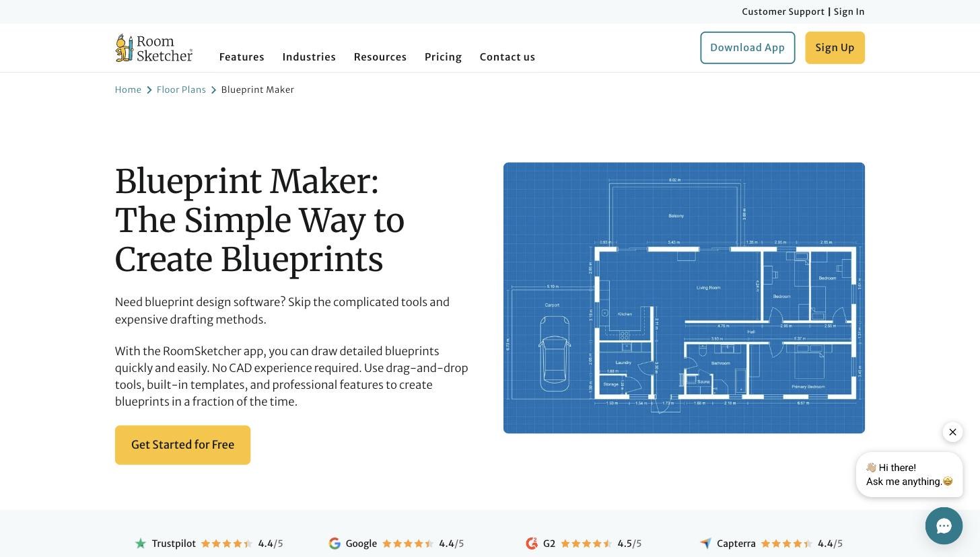The width and height of the screenshot is (980, 557).
Task: Go to Home breadcrumb
Action: coord(128,89)
